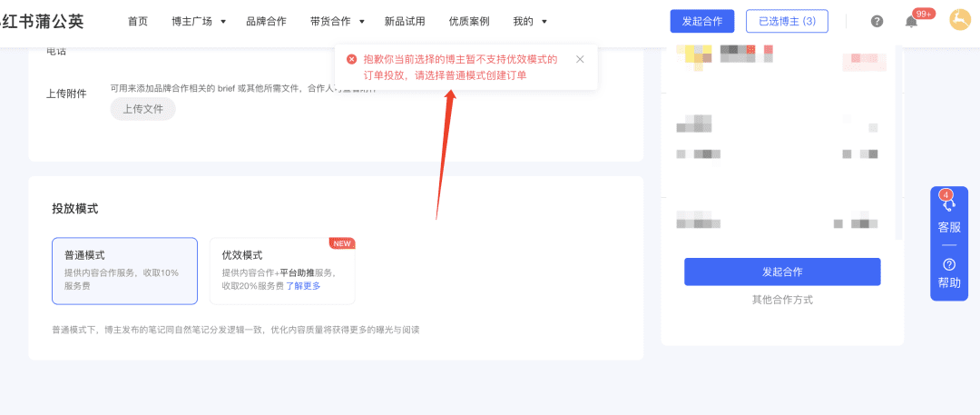980x415 pixels.
Task: Open the notifications bell icon
Action: (911, 21)
